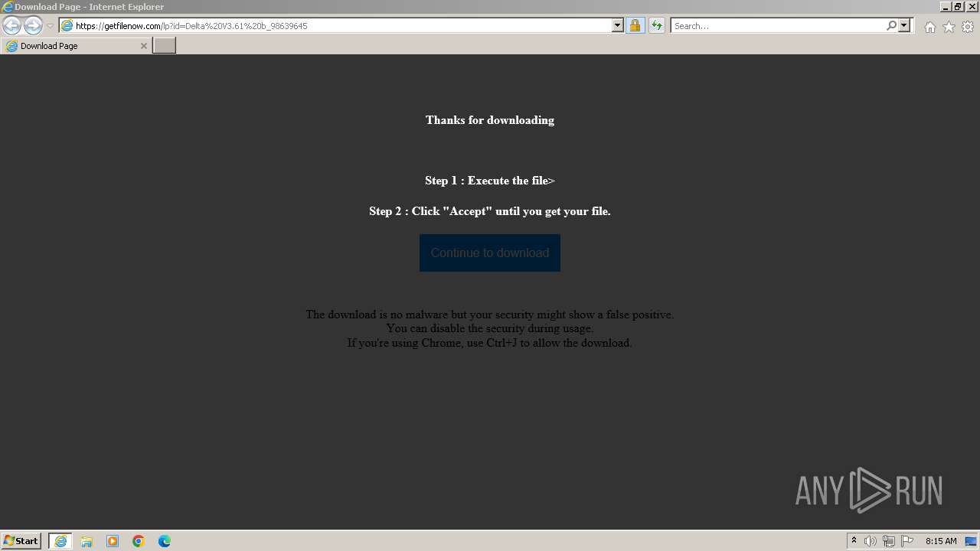Click 'The download is no malware' line
The width and height of the screenshot is (980, 551).
[x=490, y=315]
